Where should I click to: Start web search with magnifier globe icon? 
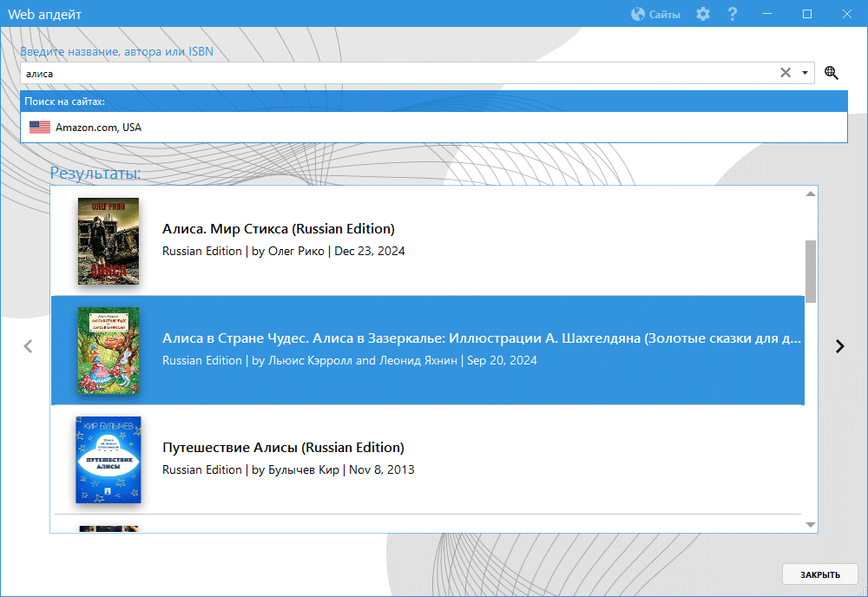click(x=832, y=73)
